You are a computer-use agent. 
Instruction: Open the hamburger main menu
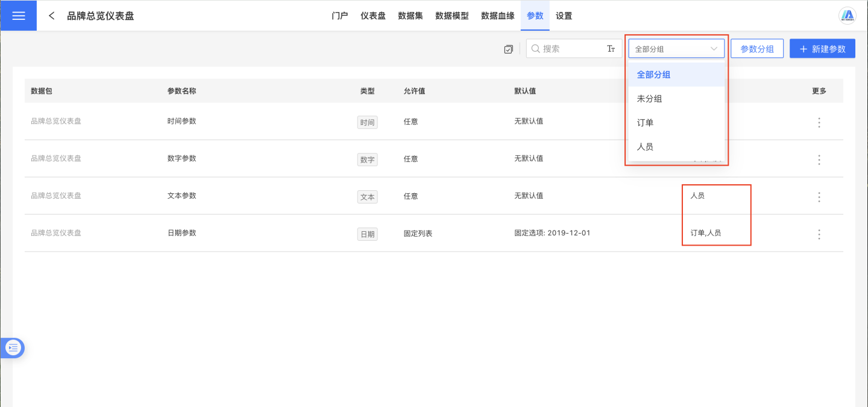click(18, 16)
